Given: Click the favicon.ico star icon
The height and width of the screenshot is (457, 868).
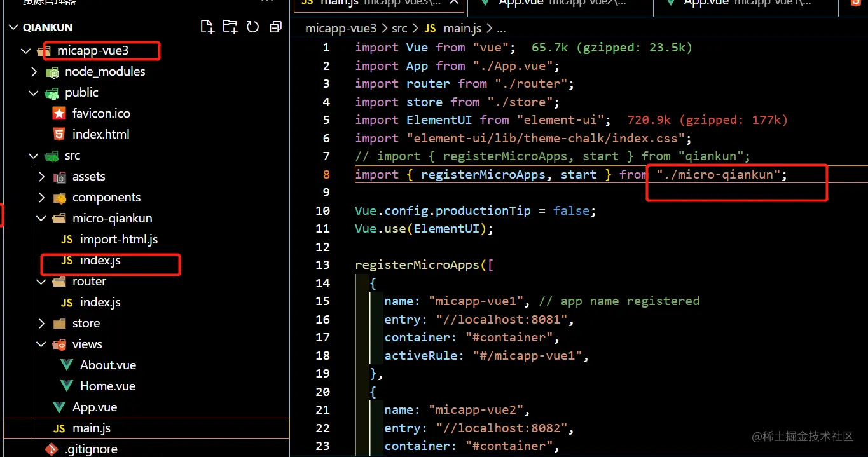Looking at the screenshot, I should [59, 114].
